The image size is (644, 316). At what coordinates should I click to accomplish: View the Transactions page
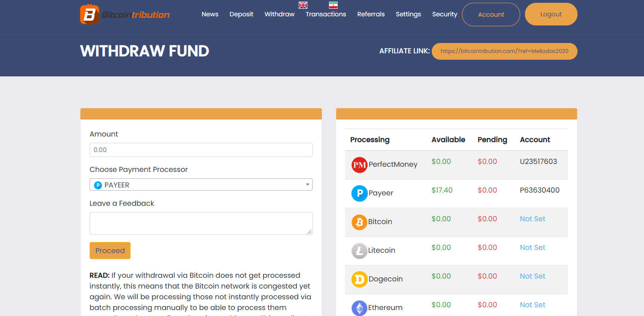click(x=326, y=14)
